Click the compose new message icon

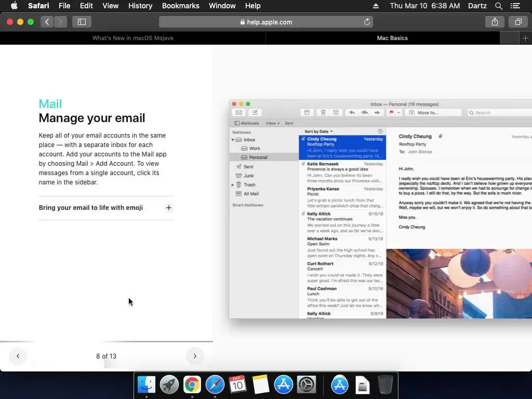255,113
